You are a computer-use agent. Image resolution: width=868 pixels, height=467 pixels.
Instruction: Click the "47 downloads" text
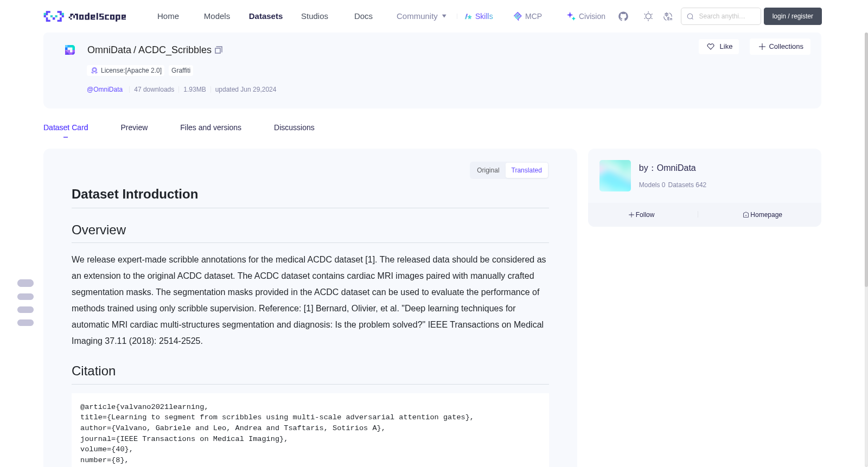[154, 89]
